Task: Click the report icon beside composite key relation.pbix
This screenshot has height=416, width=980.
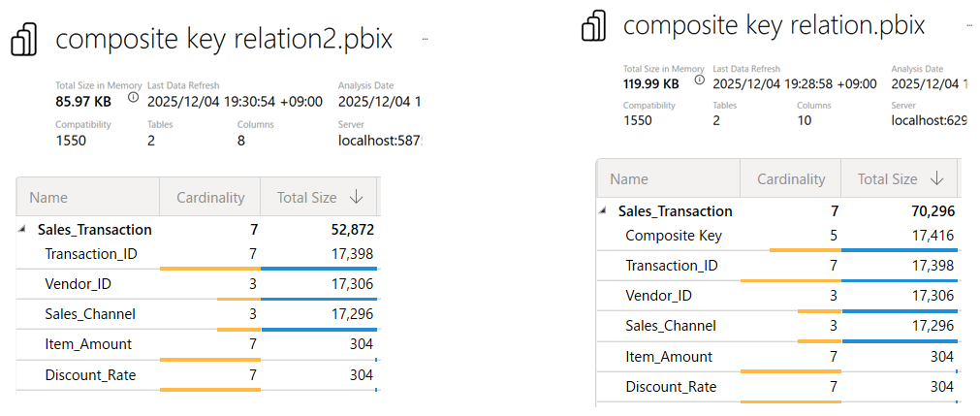Action: (x=593, y=25)
